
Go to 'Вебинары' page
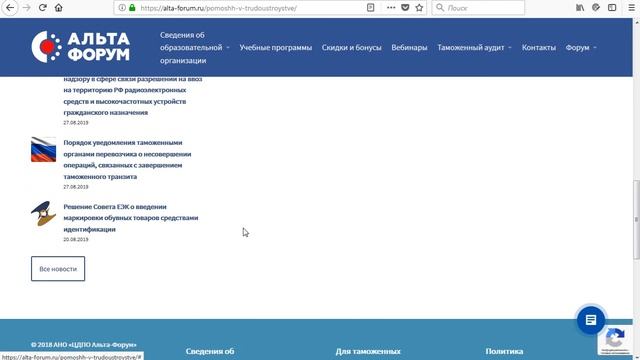[409, 47]
